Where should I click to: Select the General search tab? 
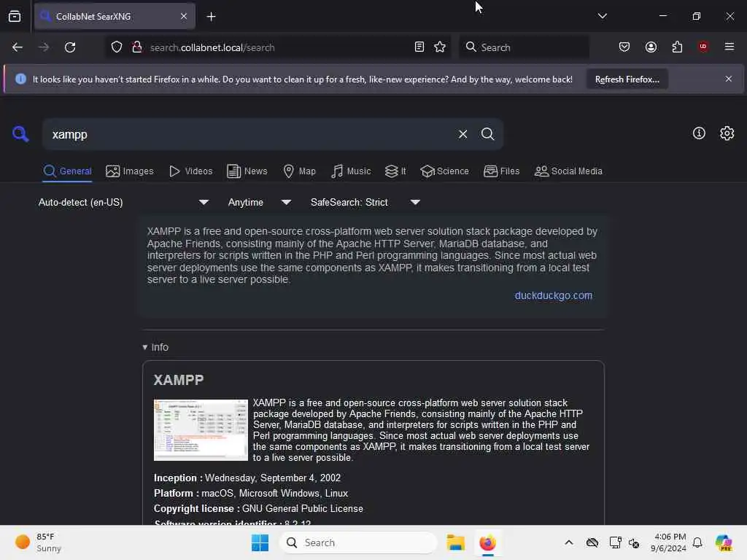click(x=67, y=171)
